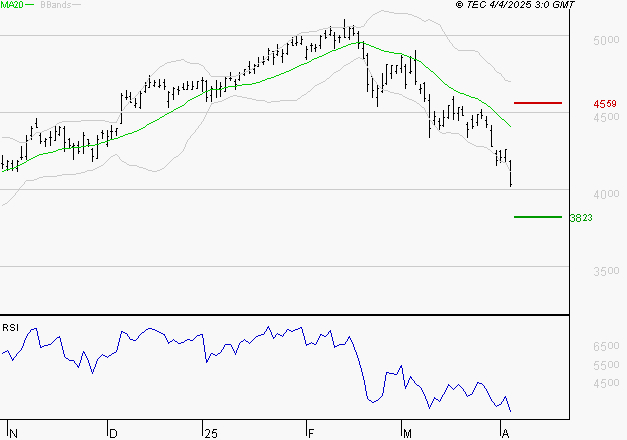Select the A month marker

[505, 433]
